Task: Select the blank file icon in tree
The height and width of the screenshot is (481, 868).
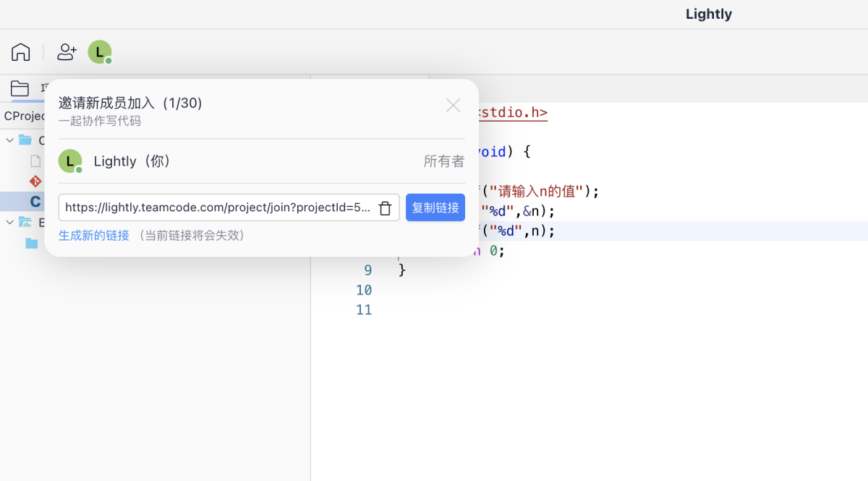Action: click(35, 161)
